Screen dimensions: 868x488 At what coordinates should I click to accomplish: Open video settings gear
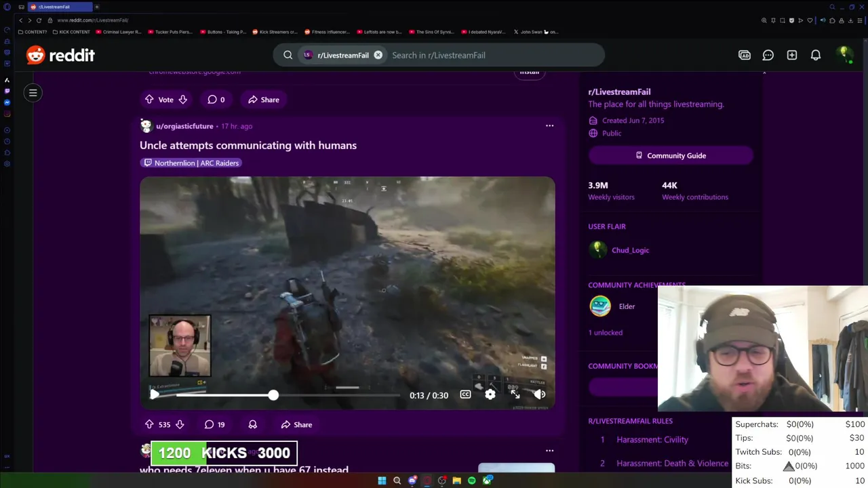tap(490, 394)
